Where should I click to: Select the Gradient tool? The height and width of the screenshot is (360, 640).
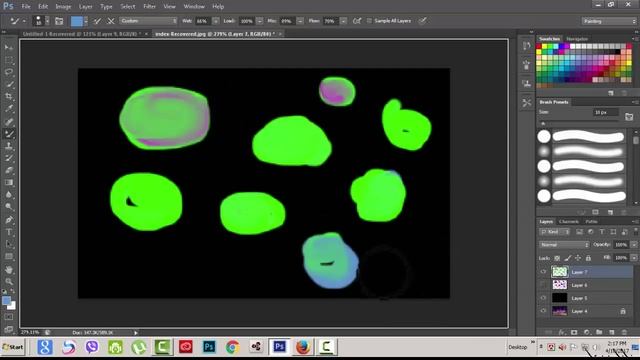9,182
